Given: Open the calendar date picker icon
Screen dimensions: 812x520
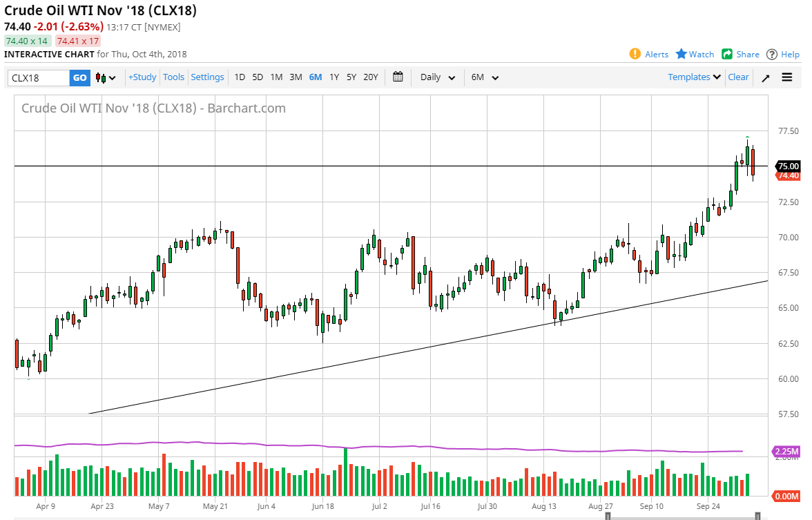Looking at the screenshot, I should 398,77.
